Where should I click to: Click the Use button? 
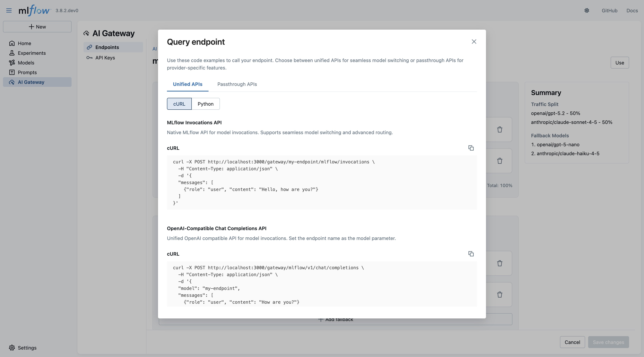click(x=620, y=62)
